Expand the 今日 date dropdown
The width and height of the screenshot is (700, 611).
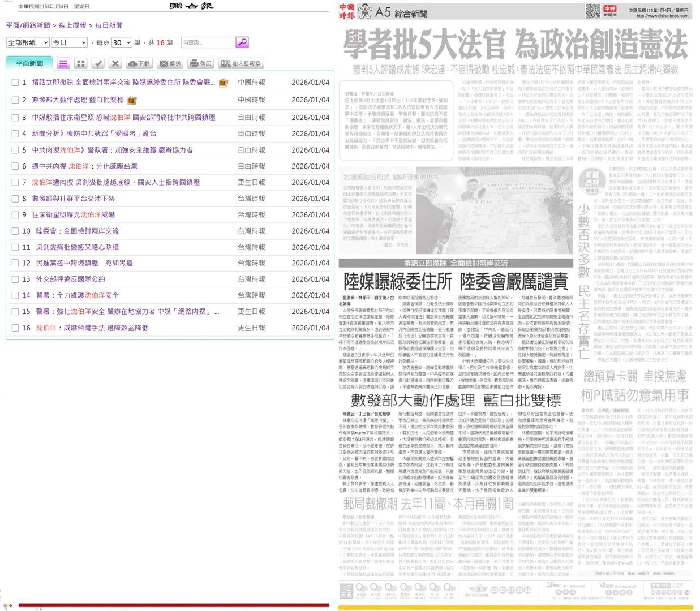click(x=69, y=42)
